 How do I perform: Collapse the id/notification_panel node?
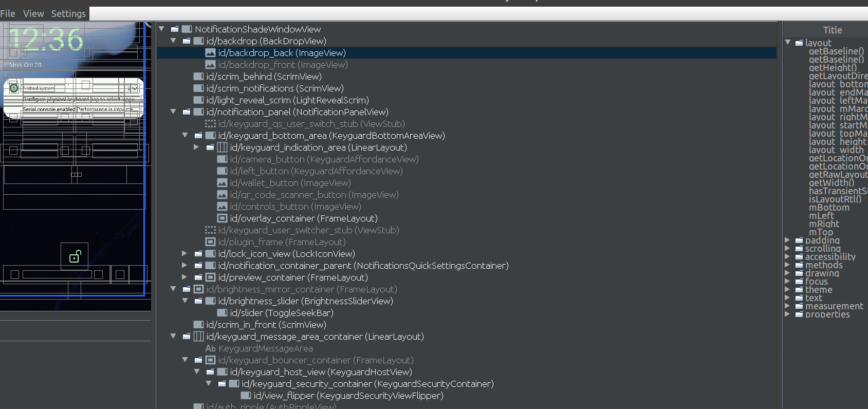tap(173, 111)
